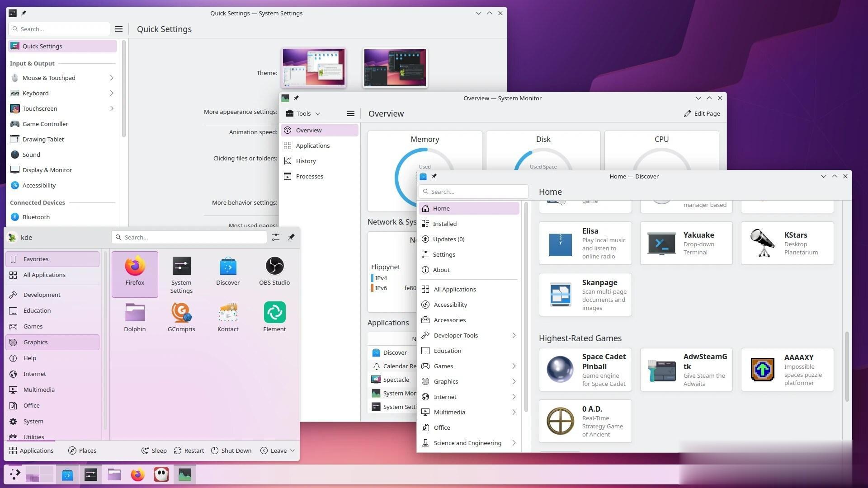Expand Developer Tools category in Discover
Screen dimensions: 868x488
514,335
